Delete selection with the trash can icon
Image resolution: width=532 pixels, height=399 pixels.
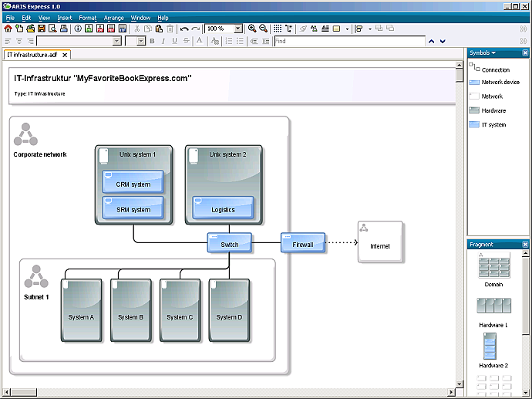[170, 29]
